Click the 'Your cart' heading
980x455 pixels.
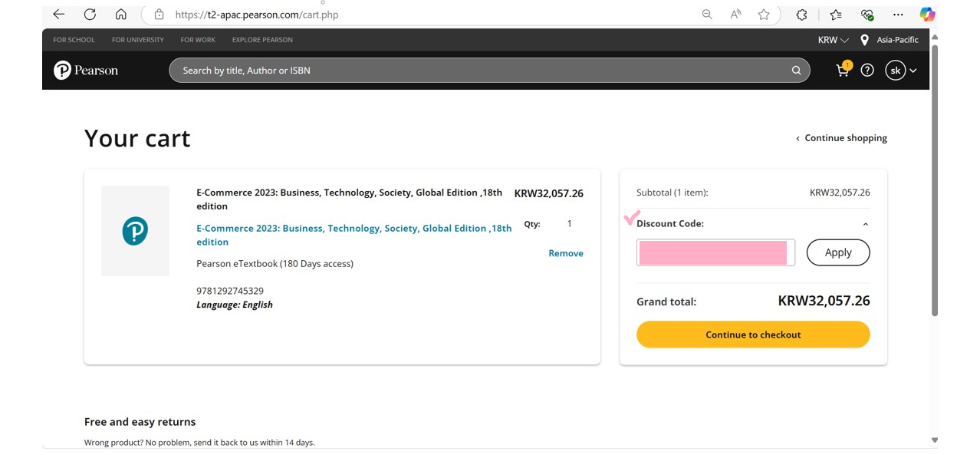pos(137,138)
